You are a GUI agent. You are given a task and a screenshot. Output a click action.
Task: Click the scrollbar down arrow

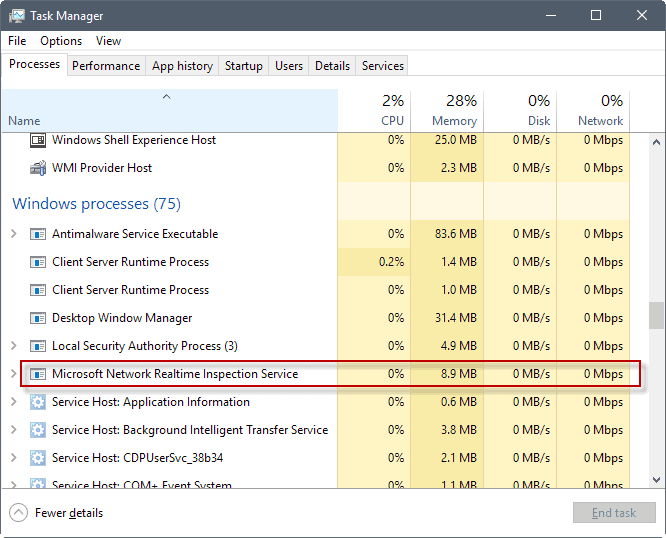656,480
